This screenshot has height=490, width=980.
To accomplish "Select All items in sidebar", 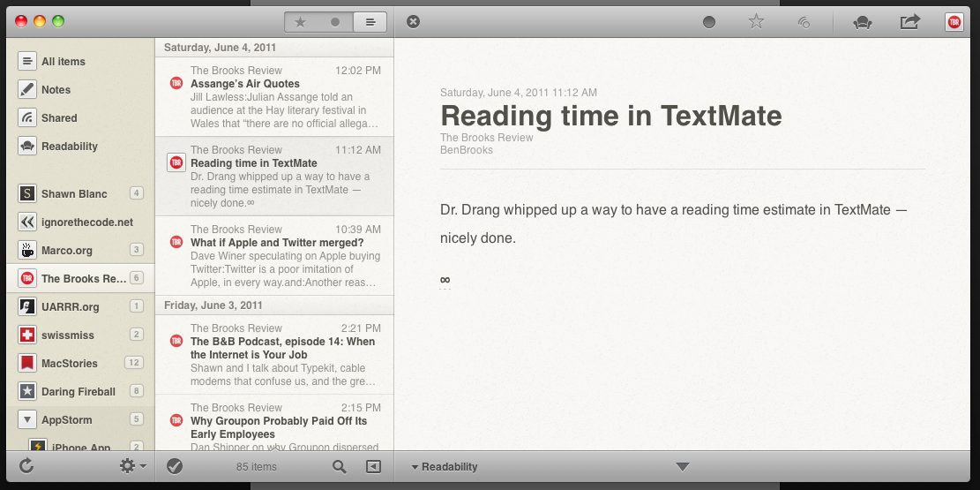I will 80,61.
